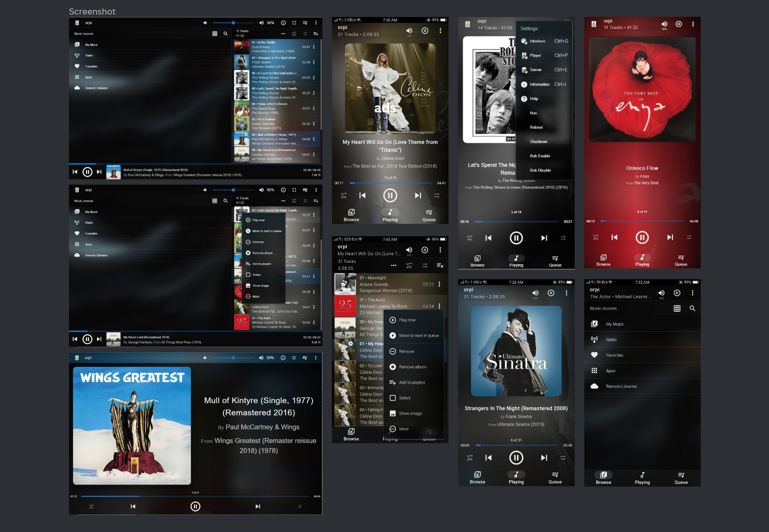Toggle repeat in the top desktop window queue header

[x=305, y=33]
